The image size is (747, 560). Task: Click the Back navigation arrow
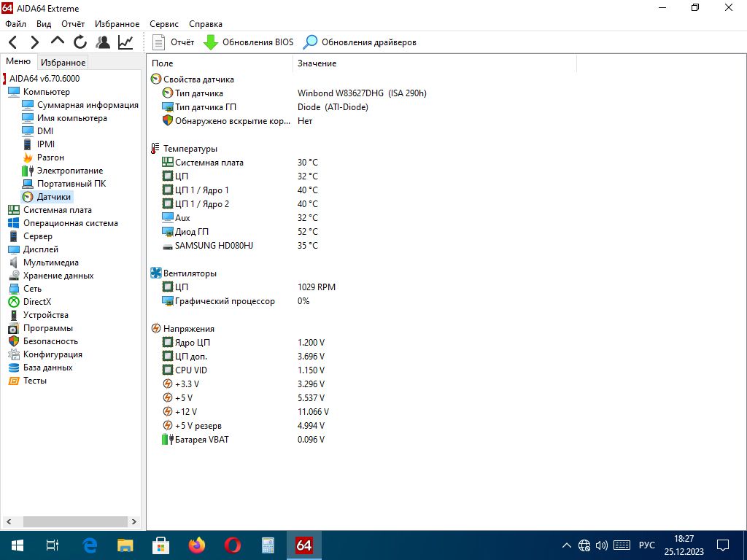coord(13,42)
